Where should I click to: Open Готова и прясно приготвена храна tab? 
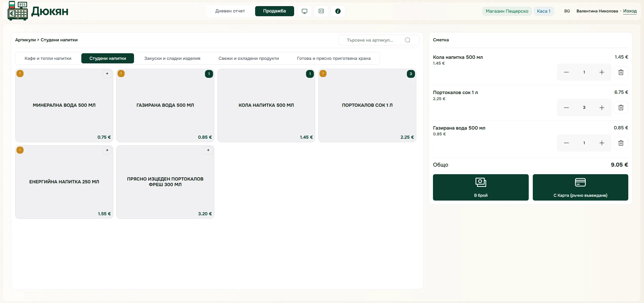click(x=334, y=58)
